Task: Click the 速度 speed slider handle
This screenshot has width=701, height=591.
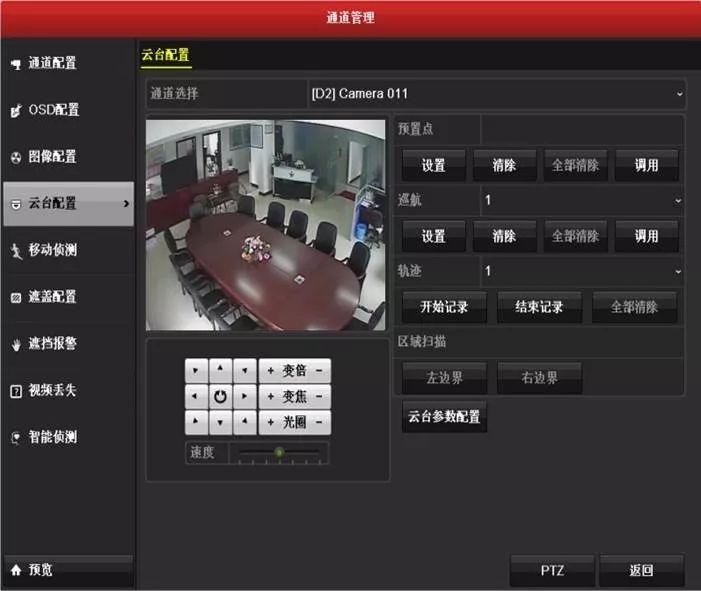Action: [x=279, y=452]
